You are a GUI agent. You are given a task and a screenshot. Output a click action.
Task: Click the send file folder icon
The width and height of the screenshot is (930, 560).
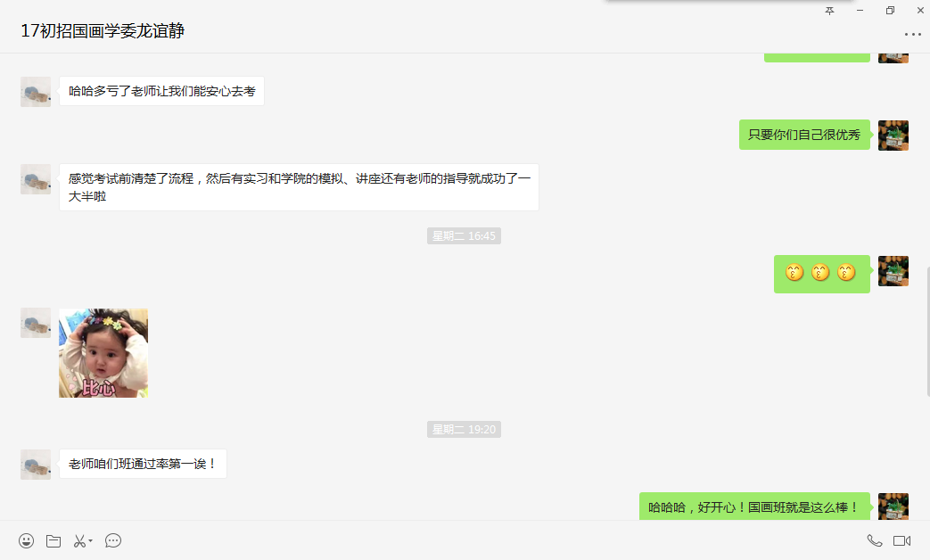coord(53,540)
